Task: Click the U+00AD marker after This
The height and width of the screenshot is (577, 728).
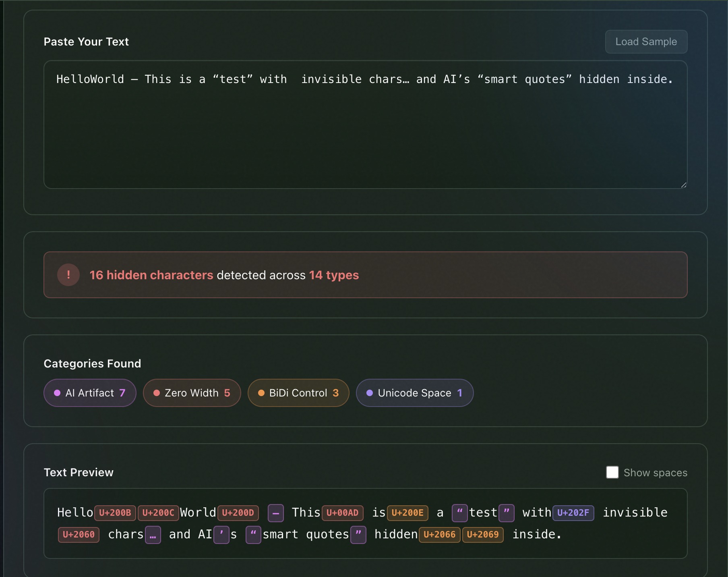Action: [342, 513]
